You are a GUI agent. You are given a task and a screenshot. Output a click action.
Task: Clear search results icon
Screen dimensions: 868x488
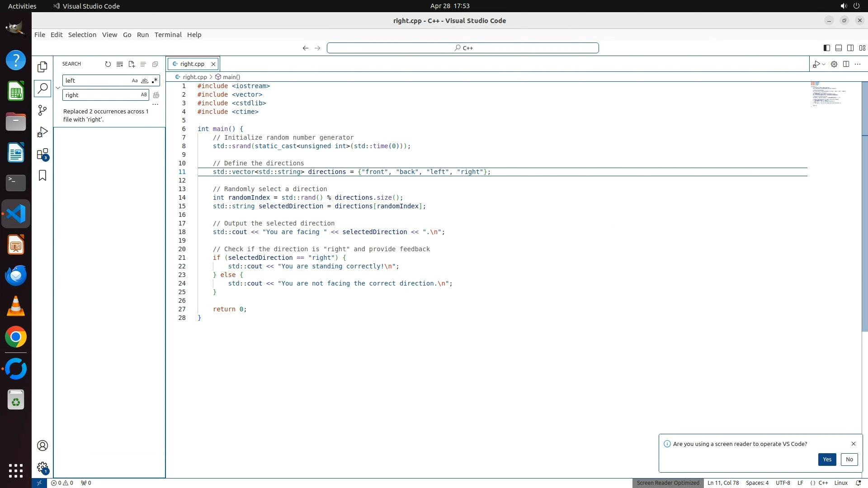pos(120,64)
